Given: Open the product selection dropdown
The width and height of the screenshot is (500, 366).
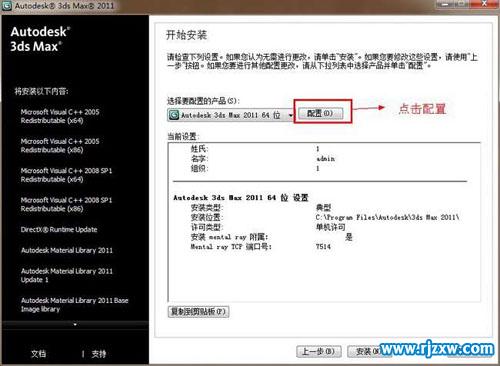Looking at the screenshot, I should (x=230, y=115).
